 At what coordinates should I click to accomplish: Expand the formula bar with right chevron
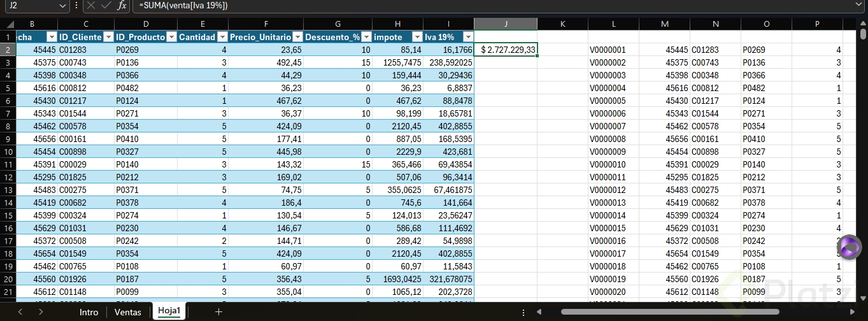(859, 5)
